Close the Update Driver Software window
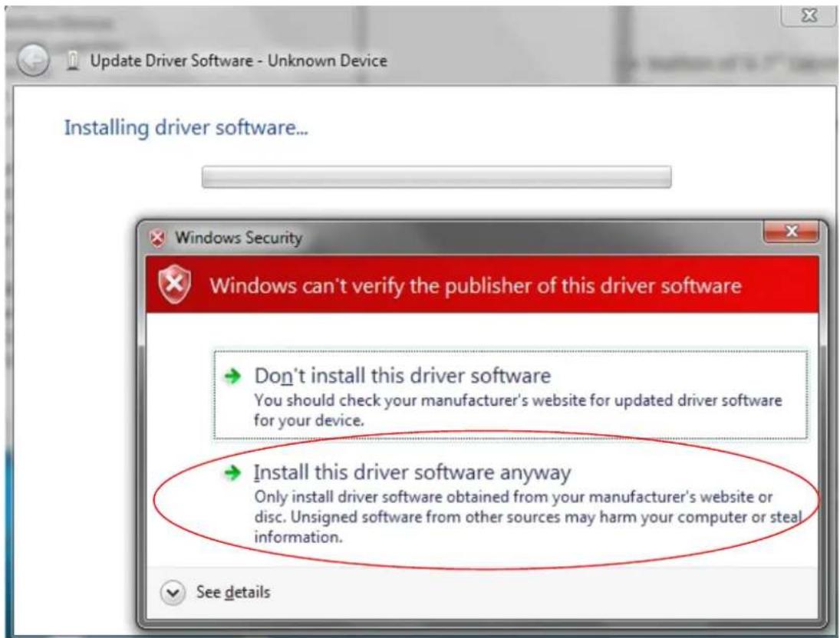 809,15
